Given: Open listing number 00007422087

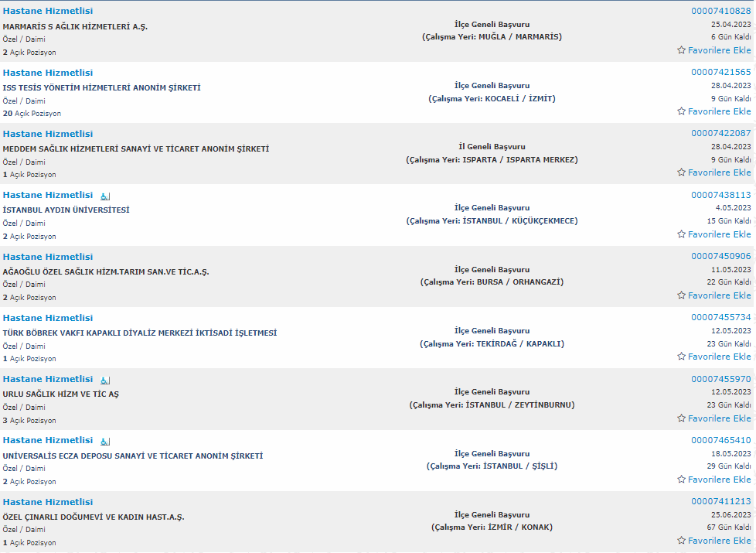Looking at the screenshot, I should [720, 133].
